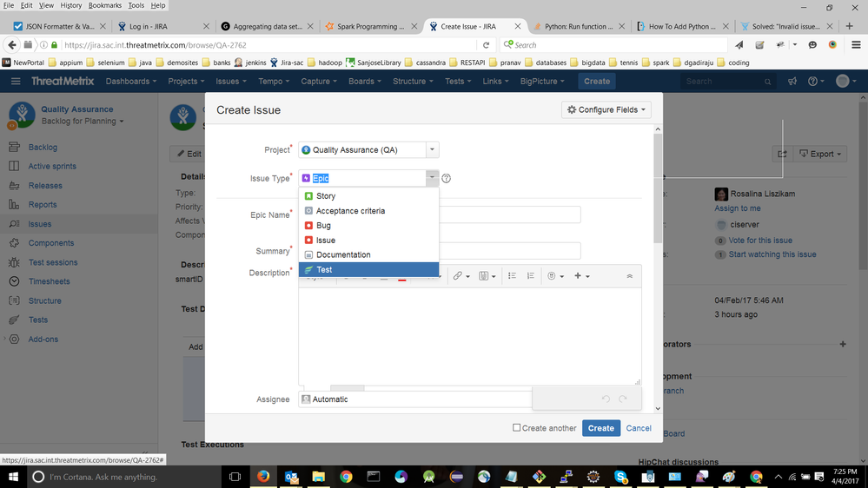The image size is (868, 488).
Task: Go back in browser history
Action: [12, 45]
